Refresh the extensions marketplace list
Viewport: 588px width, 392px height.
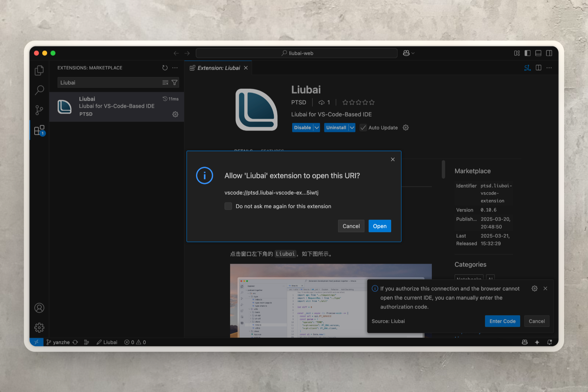pos(165,68)
